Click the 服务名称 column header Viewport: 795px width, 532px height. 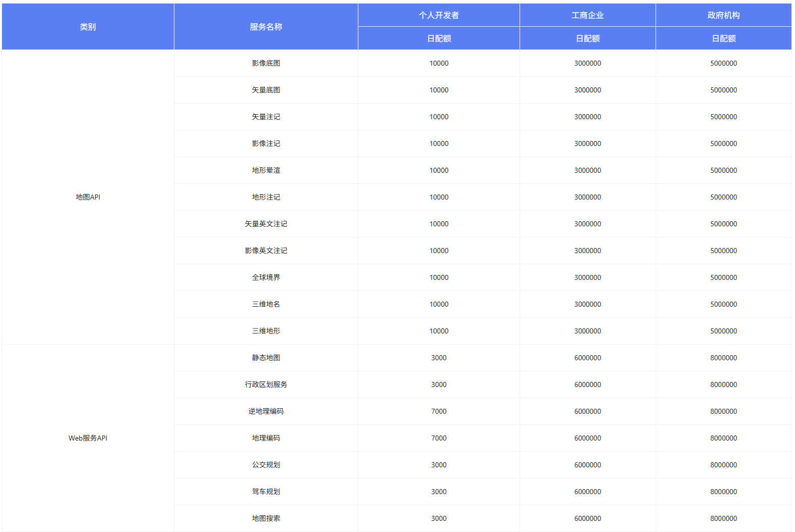tap(266, 27)
